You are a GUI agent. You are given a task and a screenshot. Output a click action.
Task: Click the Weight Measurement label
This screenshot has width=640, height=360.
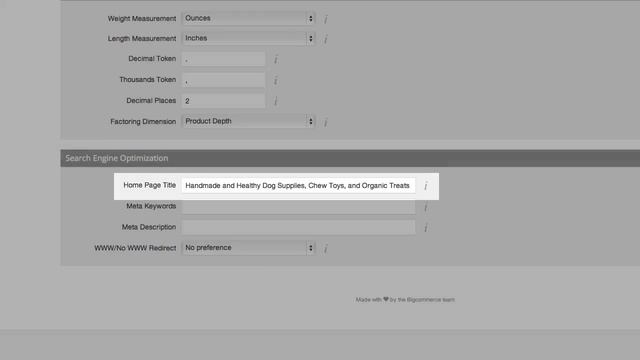(142, 19)
